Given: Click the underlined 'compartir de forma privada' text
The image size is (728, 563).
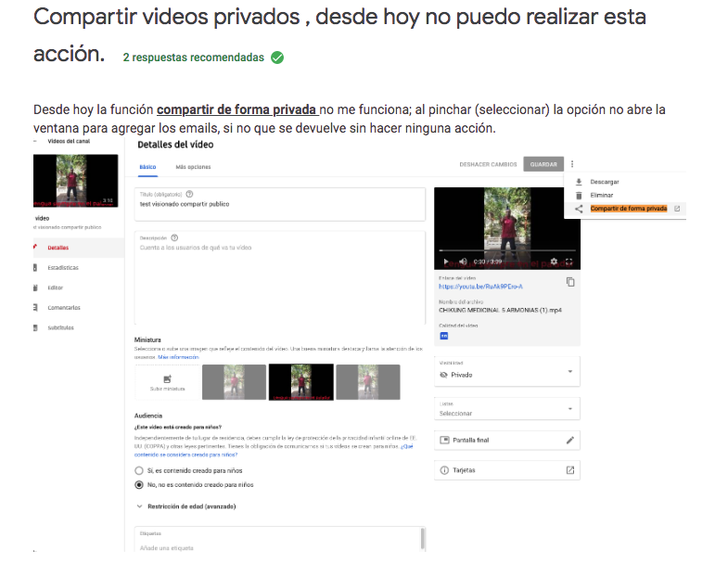Looking at the screenshot, I should [236, 109].
